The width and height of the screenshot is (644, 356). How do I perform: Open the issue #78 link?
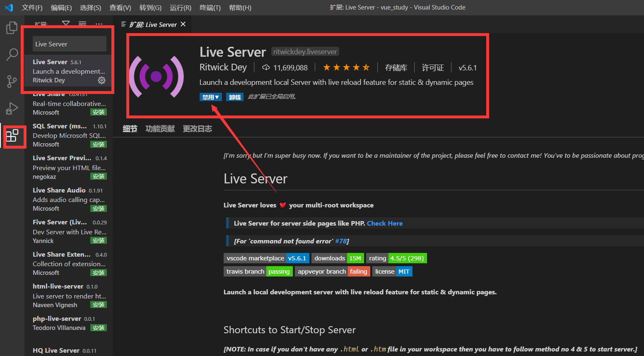click(x=341, y=241)
